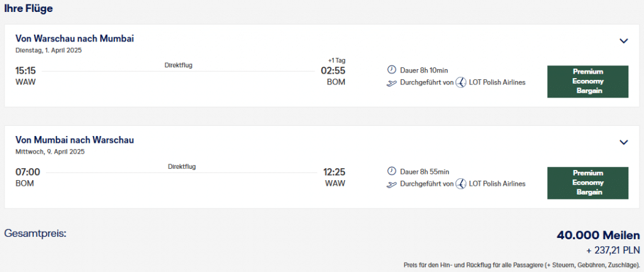Screen dimensions: 644x272
Task: Select the return Premium Economy Bargain badge
Action: 587,183
